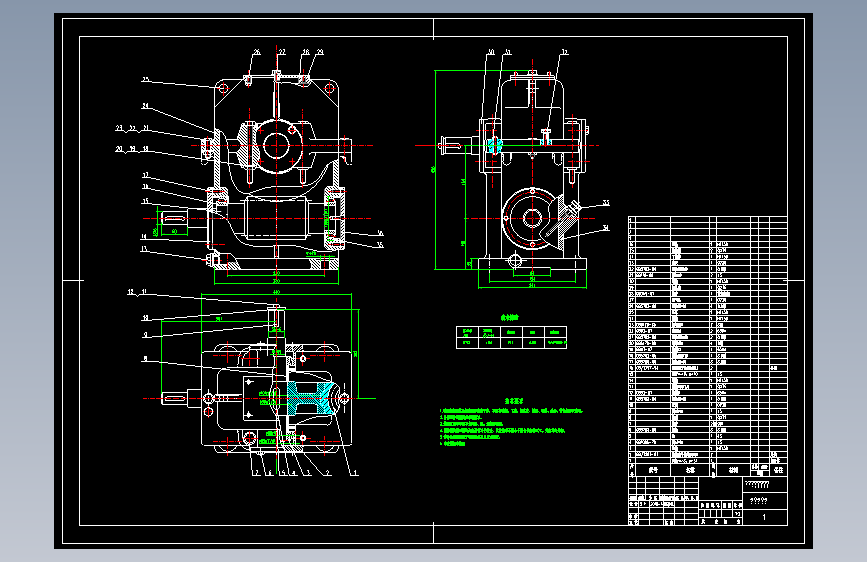Screen dimensions: 867x562
Task: Select callout number 1 below plan view
Action: click(x=356, y=473)
